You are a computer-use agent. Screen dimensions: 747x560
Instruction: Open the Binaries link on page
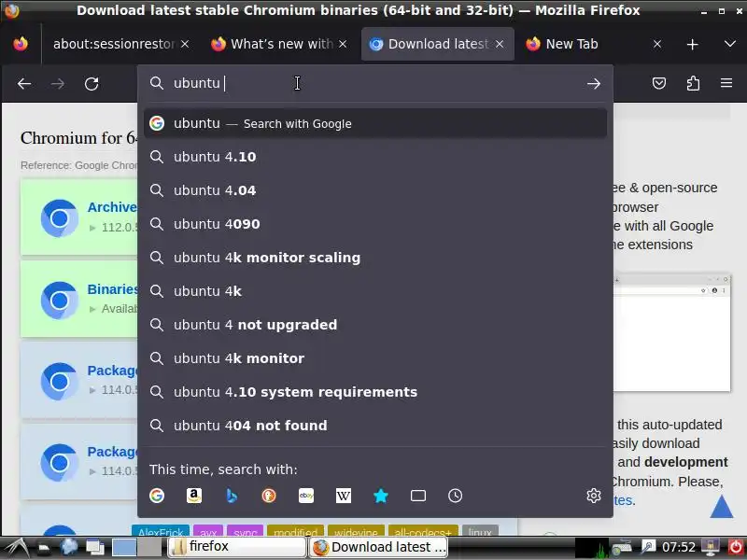pos(112,289)
